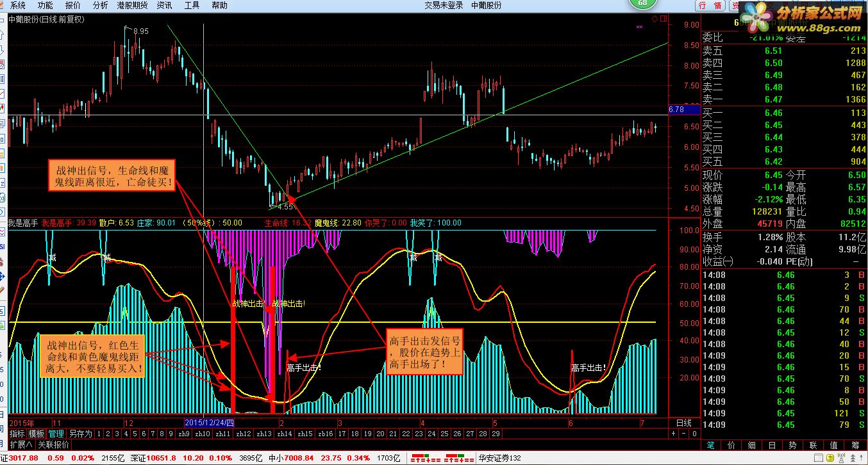868x465 pixels.
Task: Click the antenna signal status icon
Action: 841,458
